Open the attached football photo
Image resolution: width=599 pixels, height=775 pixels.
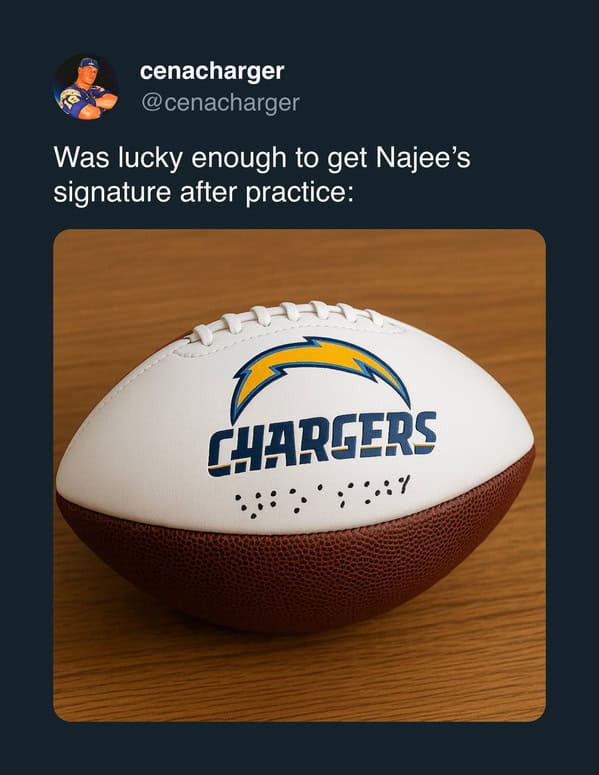pyautogui.click(x=300, y=475)
